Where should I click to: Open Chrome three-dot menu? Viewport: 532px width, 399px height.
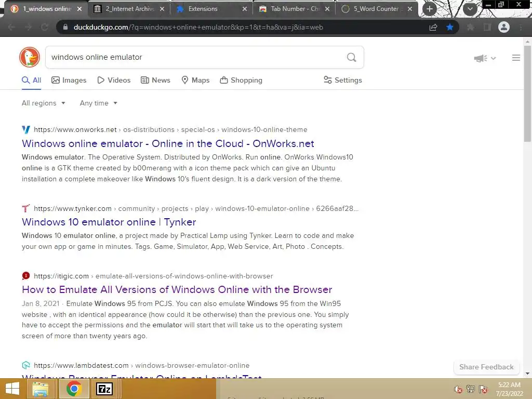pos(521,27)
